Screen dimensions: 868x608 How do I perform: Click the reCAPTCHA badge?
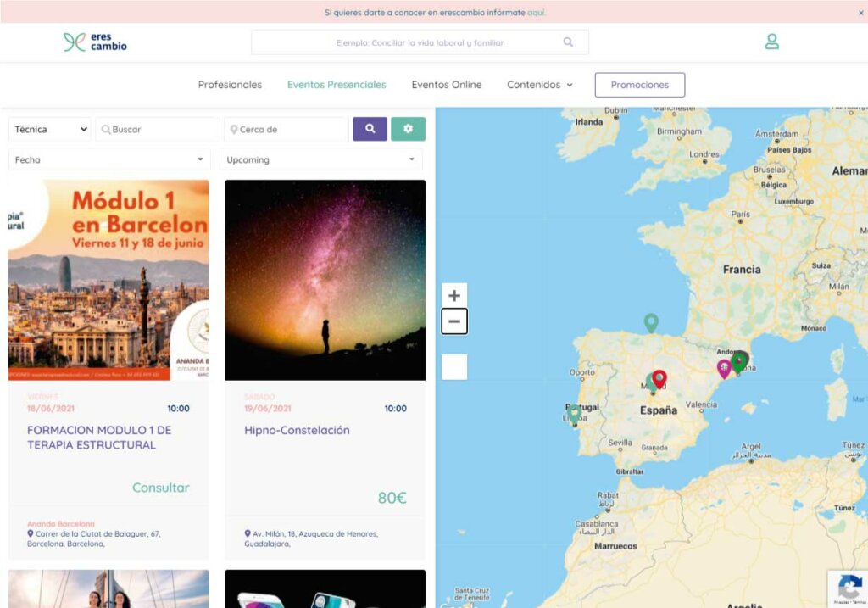point(849,588)
